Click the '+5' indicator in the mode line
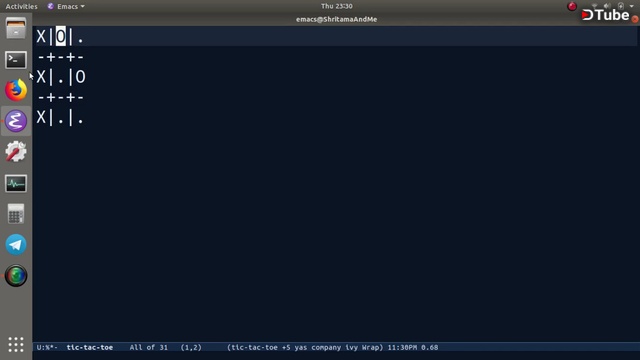 coord(286,347)
